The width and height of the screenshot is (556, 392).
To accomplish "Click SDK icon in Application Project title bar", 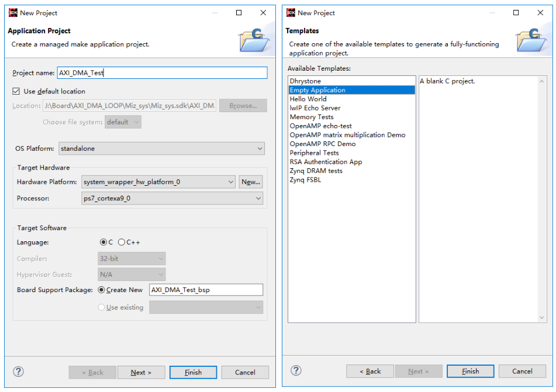I will coord(13,13).
